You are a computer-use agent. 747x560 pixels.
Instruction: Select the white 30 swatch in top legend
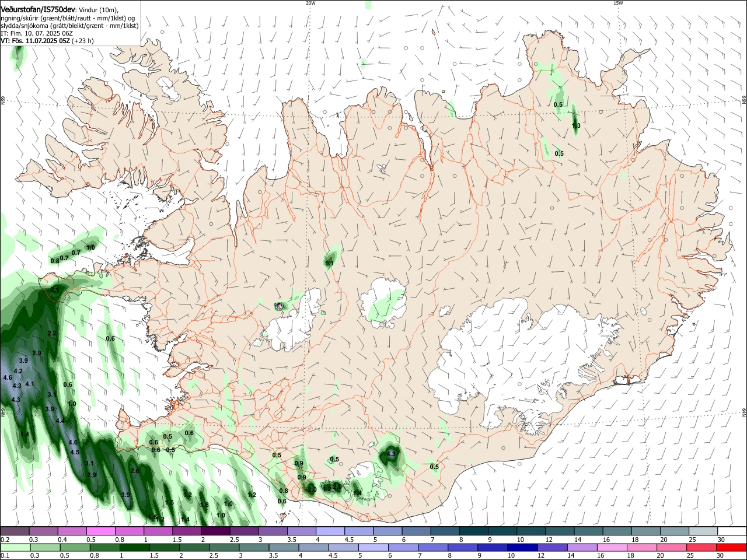(x=732, y=531)
